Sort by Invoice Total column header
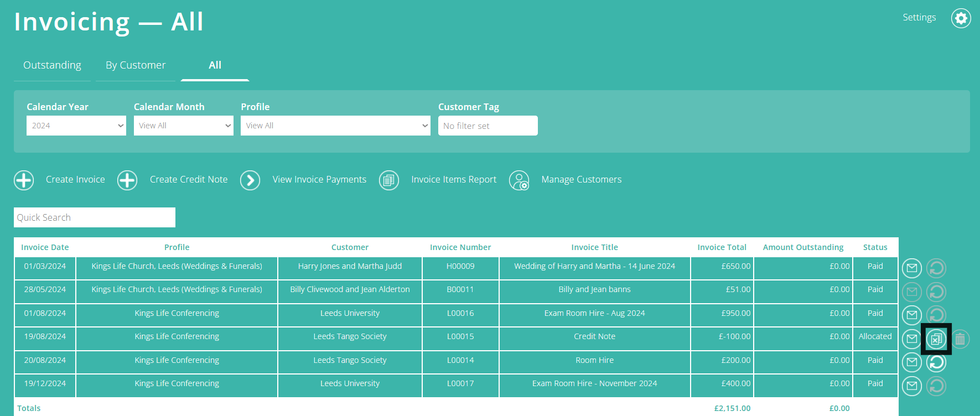 tap(722, 247)
